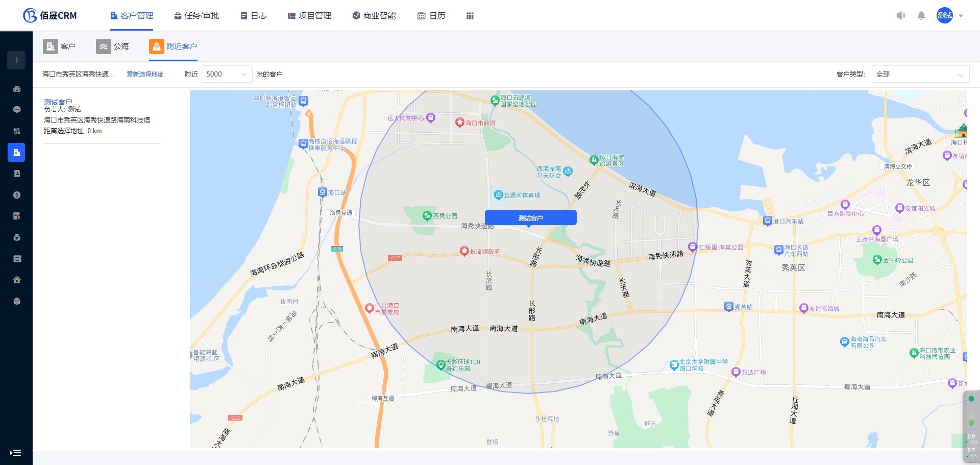Switch to the 公海 tab

pyautogui.click(x=113, y=46)
